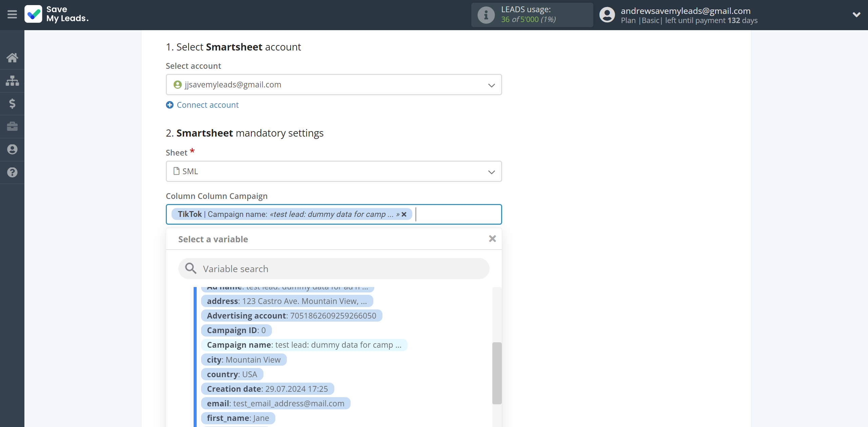The image size is (868, 427).
Task: Click the plus icon beside Connect account
Action: (x=170, y=105)
